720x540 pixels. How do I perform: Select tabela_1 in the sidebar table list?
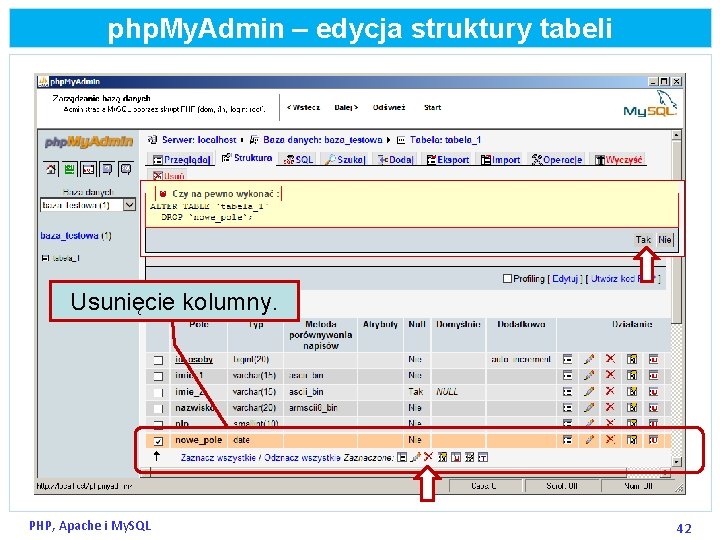66,258
